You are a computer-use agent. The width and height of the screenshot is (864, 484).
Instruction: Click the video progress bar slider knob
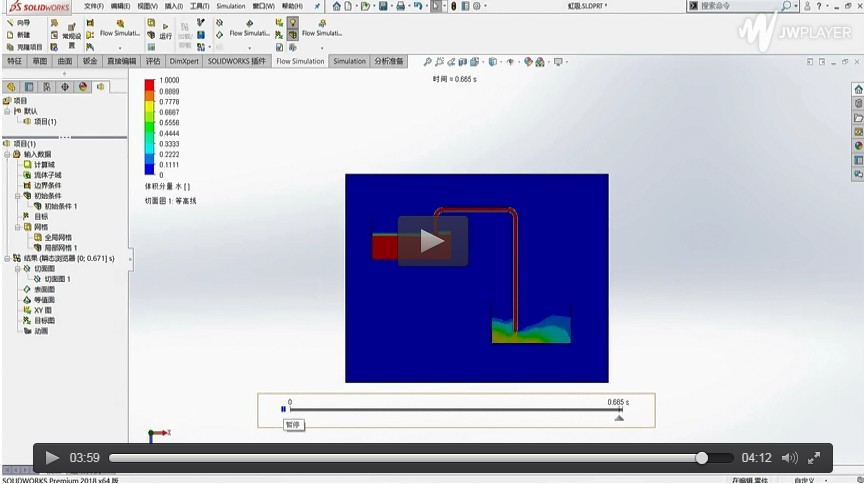pos(701,458)
